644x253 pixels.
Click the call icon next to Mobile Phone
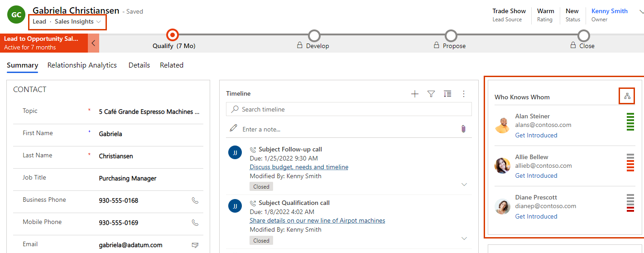[x=195, y=223]
